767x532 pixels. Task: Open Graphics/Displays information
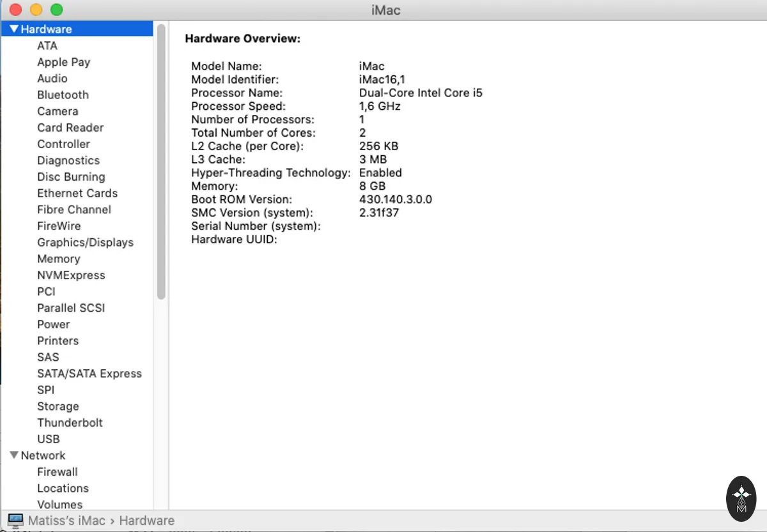[85, 242]
